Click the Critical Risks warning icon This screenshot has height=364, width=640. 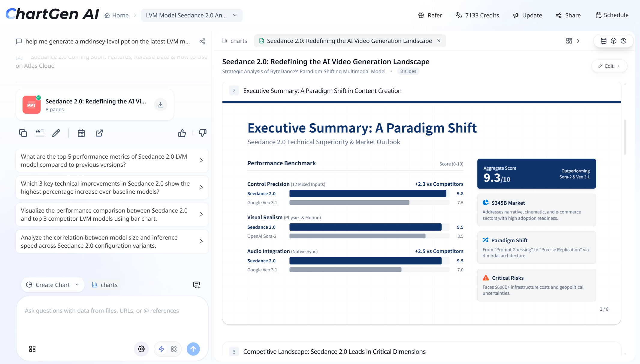(486, 278)
